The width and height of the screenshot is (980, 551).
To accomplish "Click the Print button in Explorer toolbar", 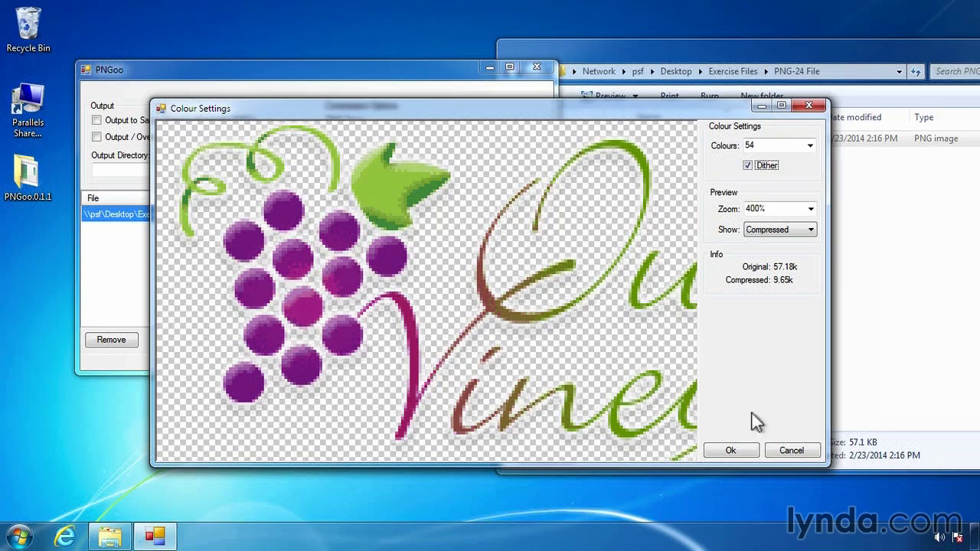I will pos(669,96).
